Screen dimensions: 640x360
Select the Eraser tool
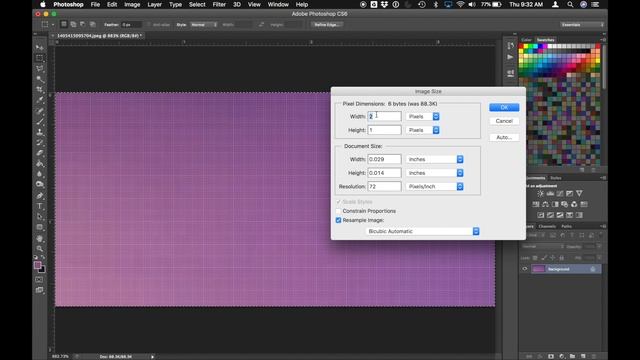click(x=40, y=153)
